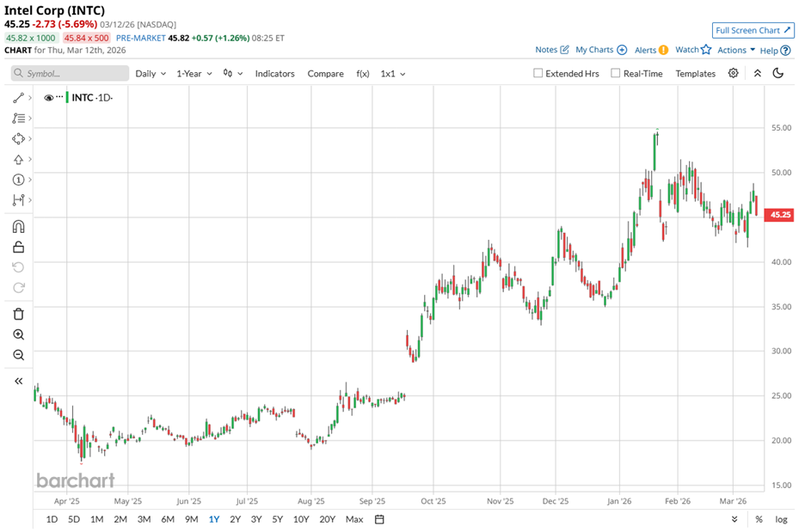Open the numbered annotation tool

18,180
